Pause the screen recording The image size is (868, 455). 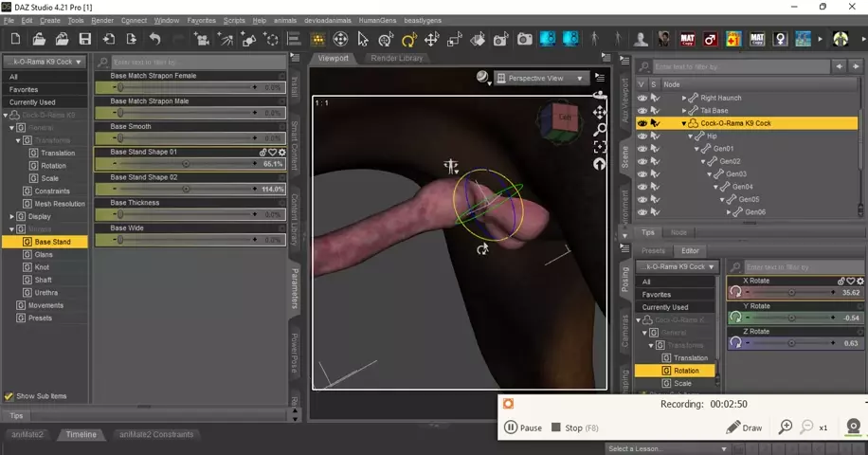click(523, 428)
